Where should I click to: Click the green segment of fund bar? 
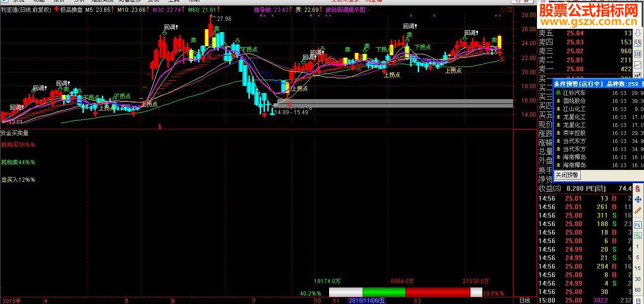pyautogui.click(x=384, y=292)
